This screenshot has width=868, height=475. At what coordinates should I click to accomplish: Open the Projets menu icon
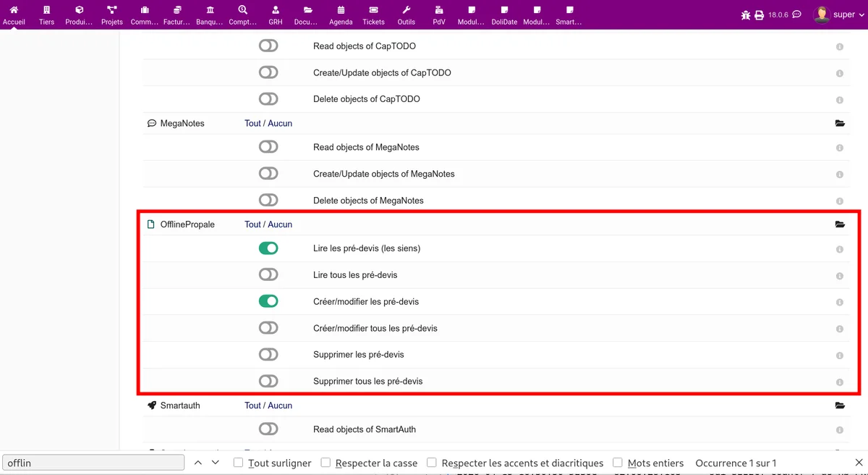pyautogui.click(x=112, y=10)
